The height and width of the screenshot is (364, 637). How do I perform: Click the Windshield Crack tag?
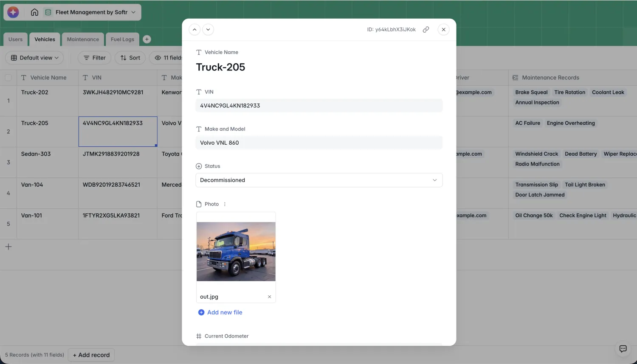536,154
